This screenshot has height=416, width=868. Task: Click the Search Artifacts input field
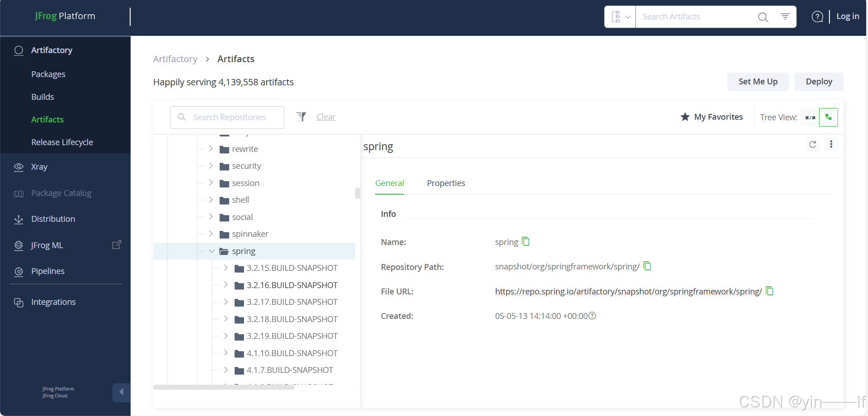pos(696,17)
